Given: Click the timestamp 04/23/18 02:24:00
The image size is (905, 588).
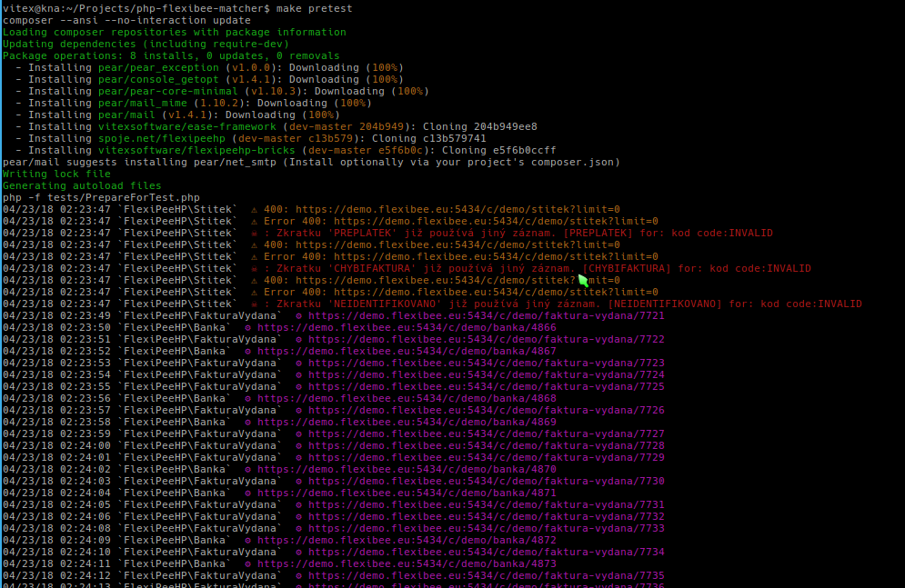Looking at the screenshot, I should 56,445.
